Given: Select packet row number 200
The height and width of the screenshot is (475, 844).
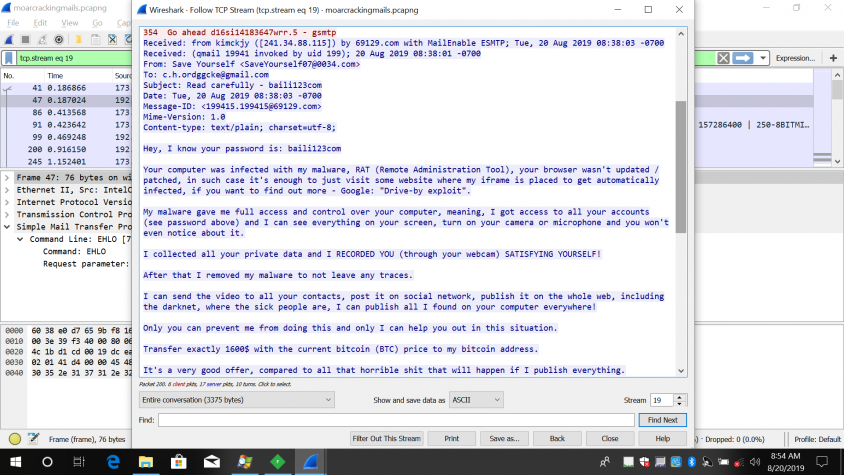Looking at the screenshot, I should [66, 149].
